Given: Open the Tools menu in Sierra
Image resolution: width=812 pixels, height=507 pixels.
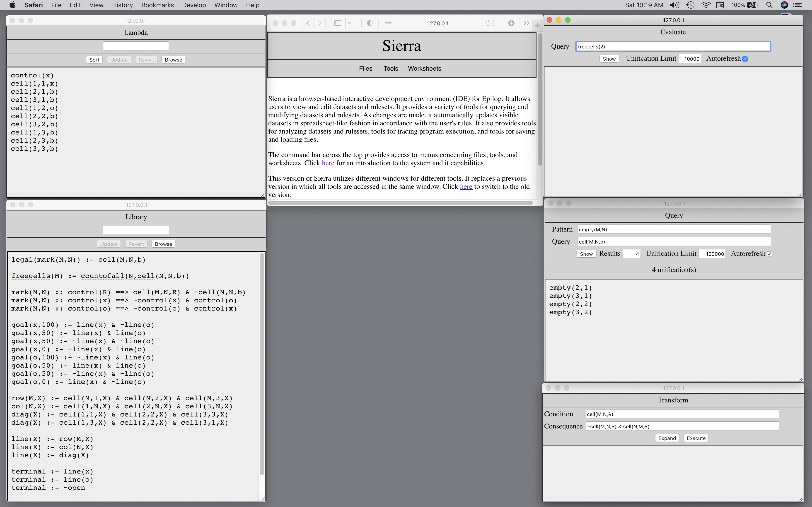Looking at the screenshot, I should point(391,68).
